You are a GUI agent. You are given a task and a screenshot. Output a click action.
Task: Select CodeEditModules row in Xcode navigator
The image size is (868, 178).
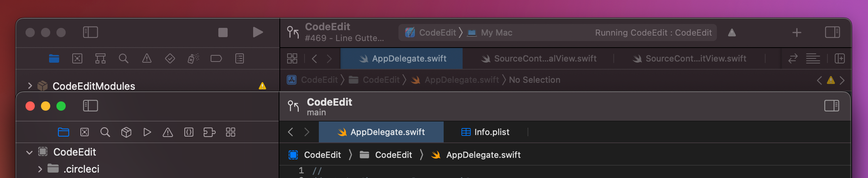click(147, 86)
